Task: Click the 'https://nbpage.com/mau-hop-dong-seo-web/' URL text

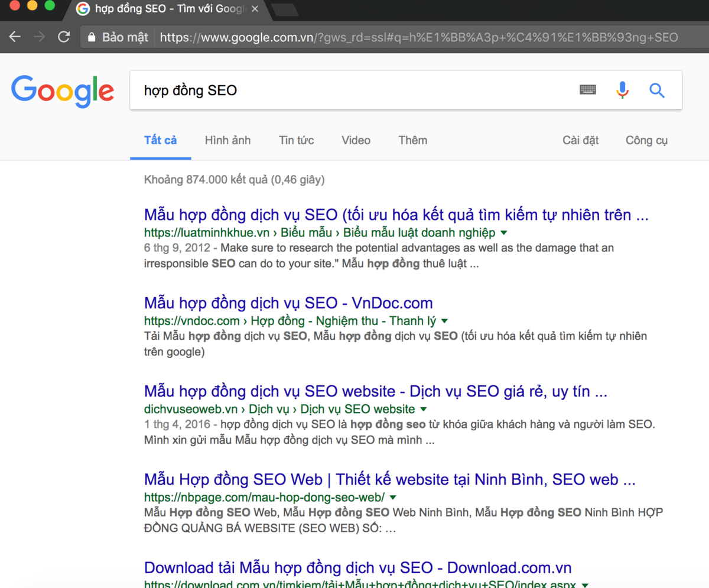Action: tap(264, 497)
